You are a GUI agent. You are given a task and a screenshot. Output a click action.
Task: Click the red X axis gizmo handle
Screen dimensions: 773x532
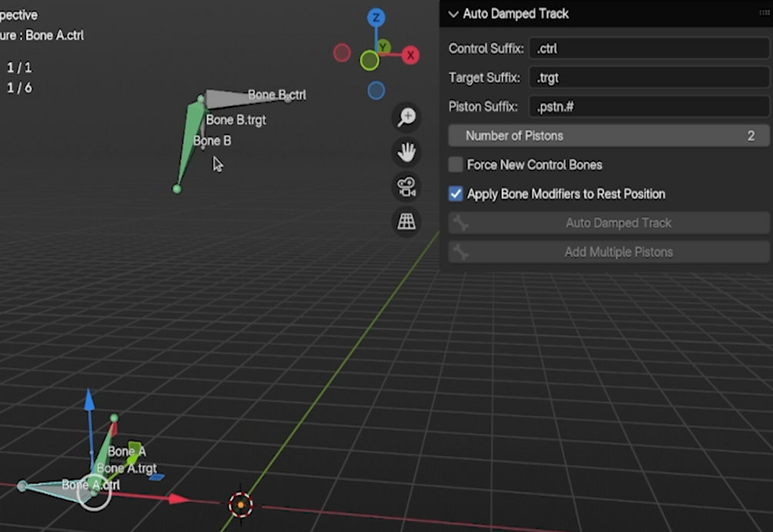pos(410,55)
